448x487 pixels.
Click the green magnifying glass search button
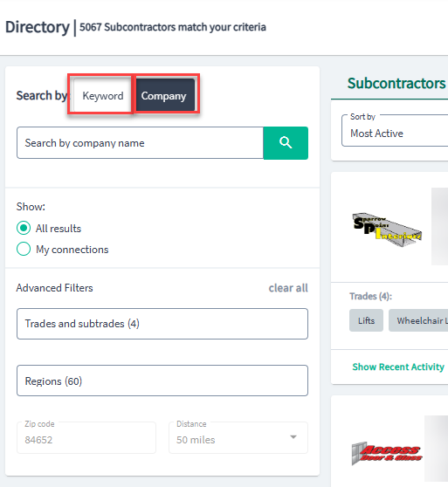click(286, 143)
